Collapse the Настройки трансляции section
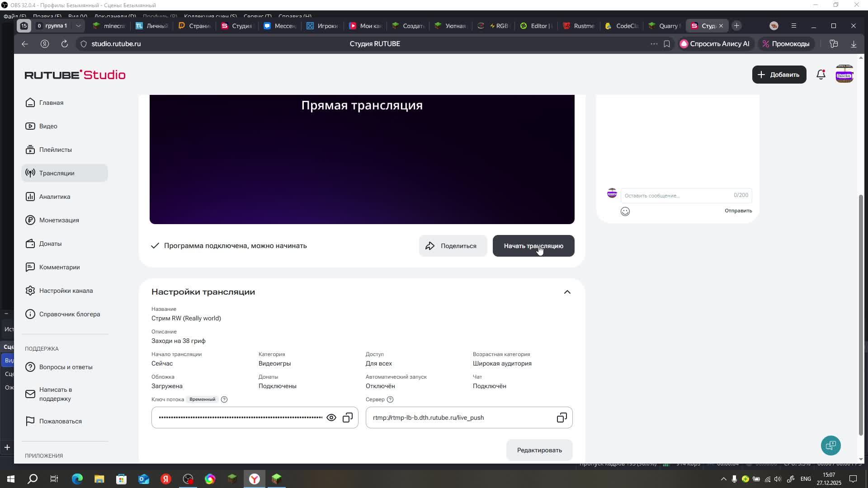Viewport: 868px width, 488px height. click(567, 292)
